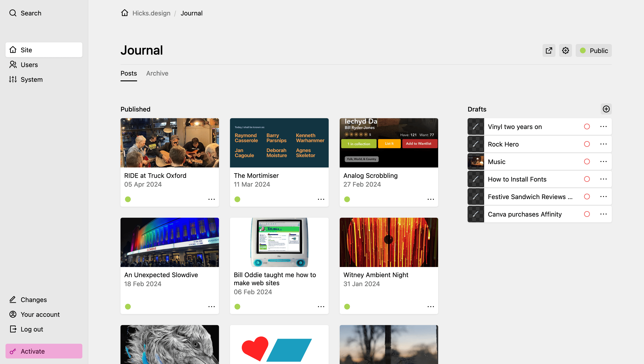Select the Posts tab
Image resolution: width=644 pixels, height=364 pixels.
click(129, 73)
